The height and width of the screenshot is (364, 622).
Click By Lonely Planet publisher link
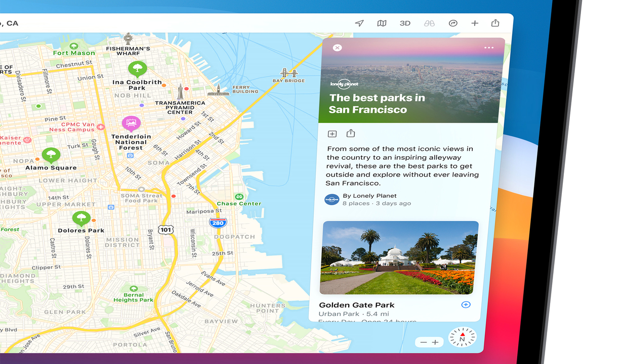pyautogui.click(x=369, y=196)
